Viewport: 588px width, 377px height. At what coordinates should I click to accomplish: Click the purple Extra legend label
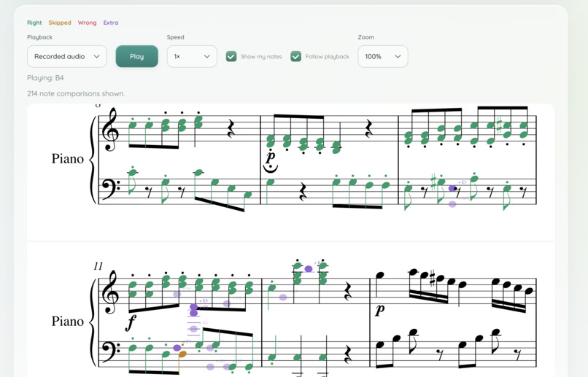coord(111,23)
